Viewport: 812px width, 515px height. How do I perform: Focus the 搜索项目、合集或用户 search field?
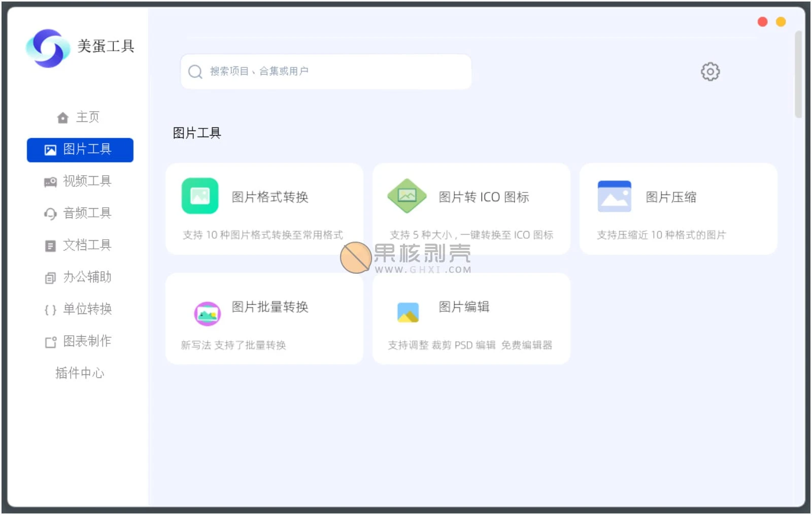(335, 72)
